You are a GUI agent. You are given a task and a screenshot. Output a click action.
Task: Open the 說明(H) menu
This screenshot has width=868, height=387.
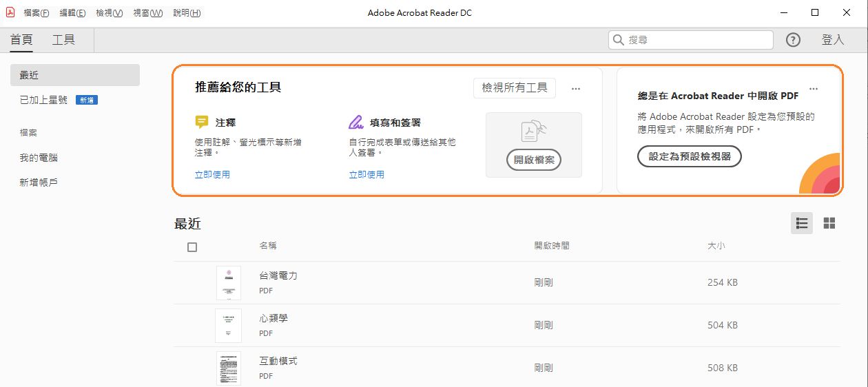187,13
